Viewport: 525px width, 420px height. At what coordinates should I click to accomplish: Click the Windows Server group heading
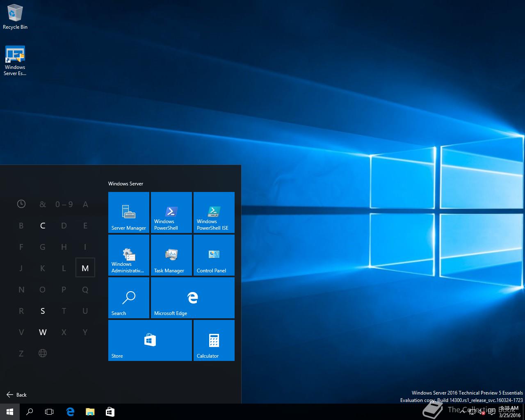[126, 183]
